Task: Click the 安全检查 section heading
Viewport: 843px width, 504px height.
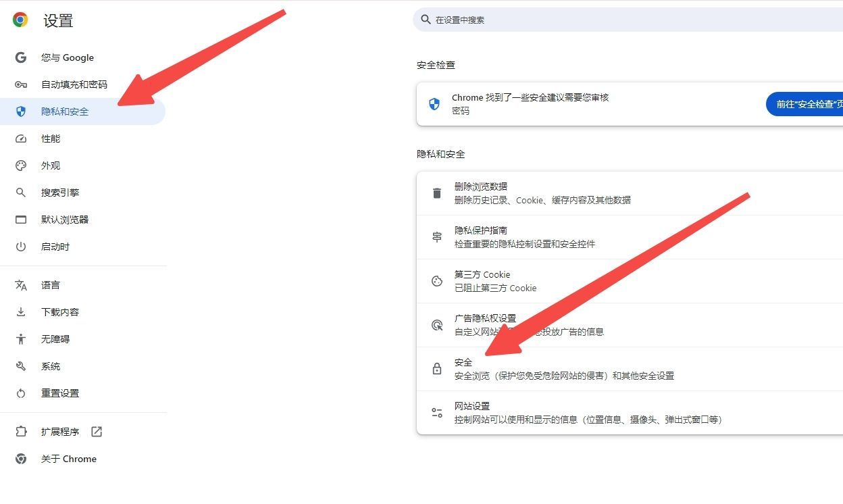Action: click(x=436, y=65)
